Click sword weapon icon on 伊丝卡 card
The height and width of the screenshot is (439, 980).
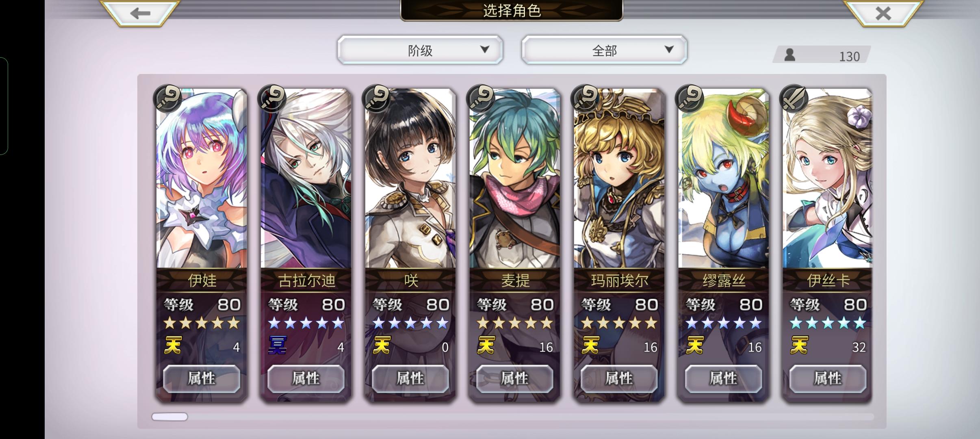(794, 98)
